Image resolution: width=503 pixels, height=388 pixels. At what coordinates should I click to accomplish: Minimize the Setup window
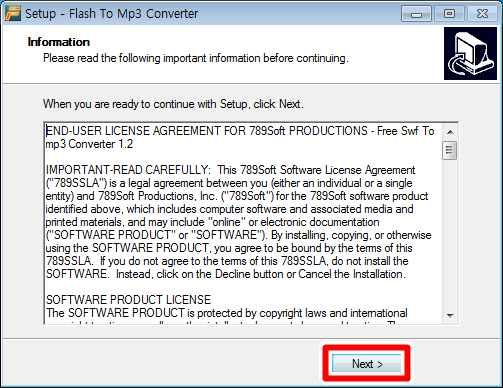[x=416, y=14]
